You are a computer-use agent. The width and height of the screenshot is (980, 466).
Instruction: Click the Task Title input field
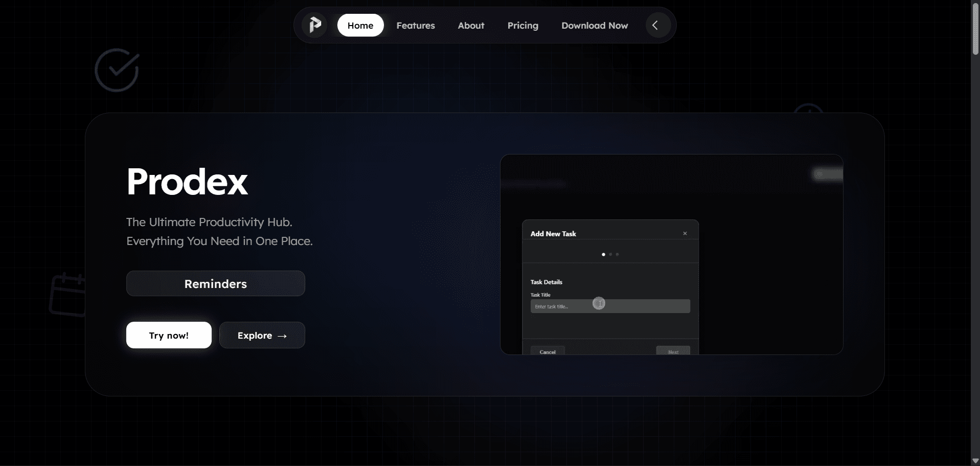click(x=610, y=305)
